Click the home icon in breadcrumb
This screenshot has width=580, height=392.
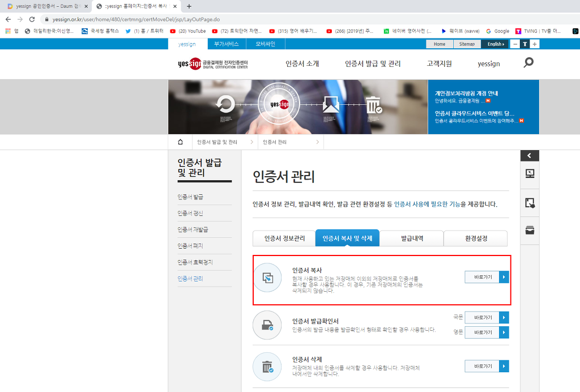(180, 142)
